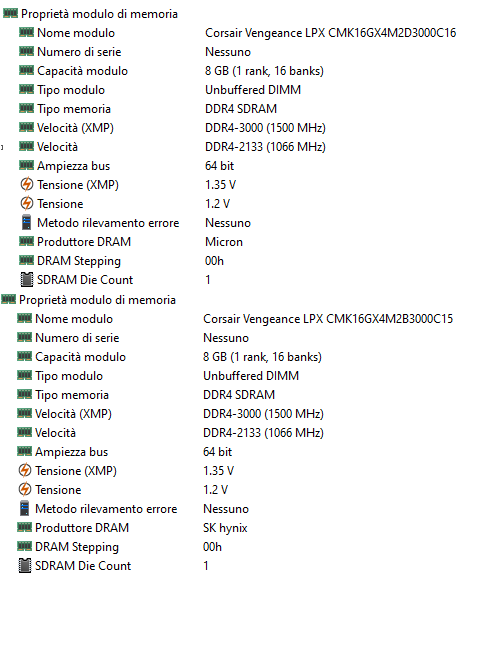Select the second 'Proprietà modulo di memoria' header above the C15 module
The width and height of the screenshot is (482, 648).
[x=97, y=300]
